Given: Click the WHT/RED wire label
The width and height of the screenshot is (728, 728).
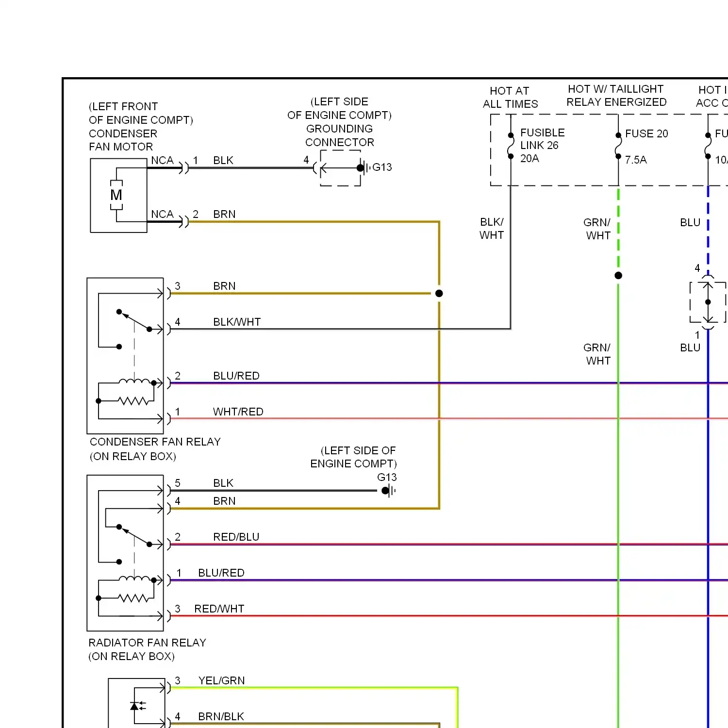Looking at the screenshot, I should pos(238,412).
